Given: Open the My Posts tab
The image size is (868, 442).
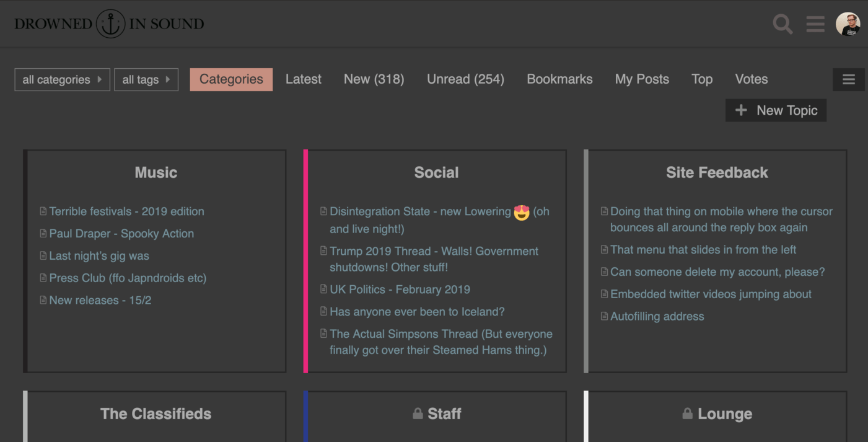Looking at the screenshot, I should tap(642, 79).
